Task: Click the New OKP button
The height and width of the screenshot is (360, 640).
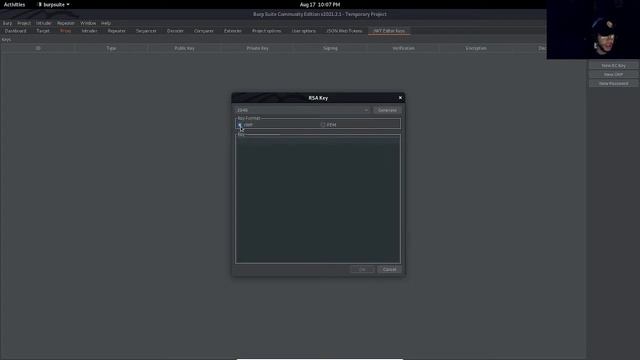Action: click(x=613, y=75)
